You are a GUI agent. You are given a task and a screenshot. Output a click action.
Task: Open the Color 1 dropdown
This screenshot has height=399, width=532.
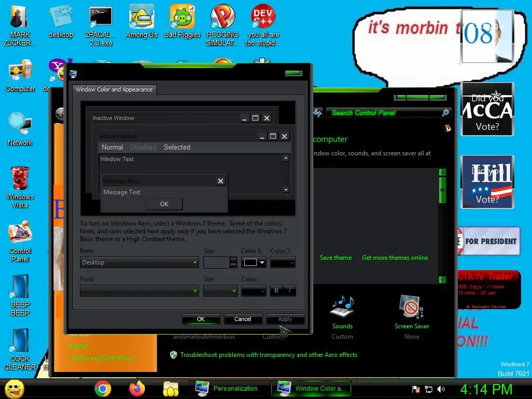point(254,262)
